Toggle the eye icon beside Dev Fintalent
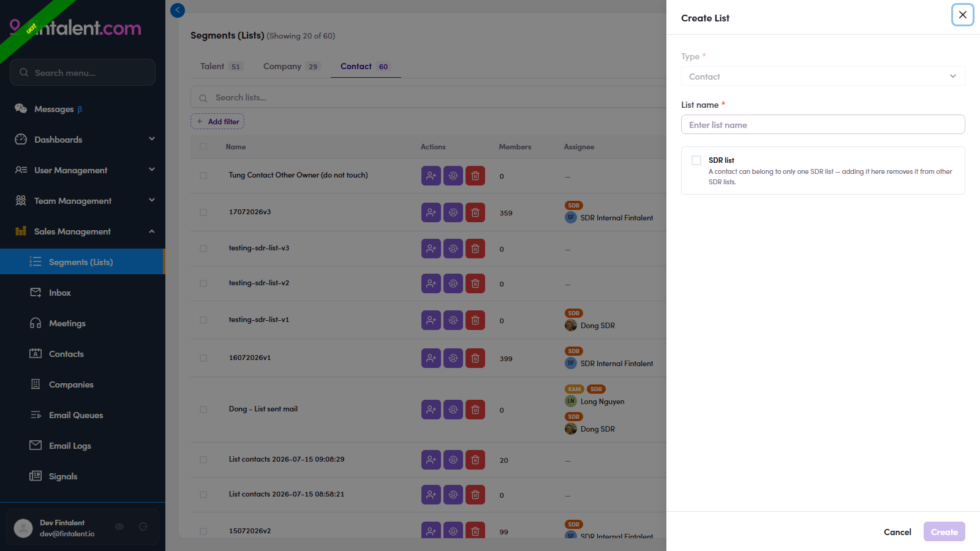 pos(119,527)
